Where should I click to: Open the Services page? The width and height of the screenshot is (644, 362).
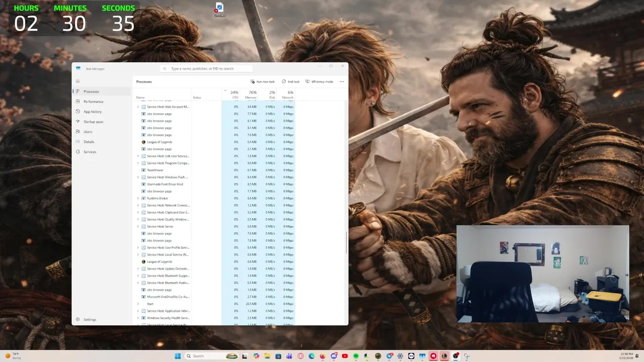[102, 152]
